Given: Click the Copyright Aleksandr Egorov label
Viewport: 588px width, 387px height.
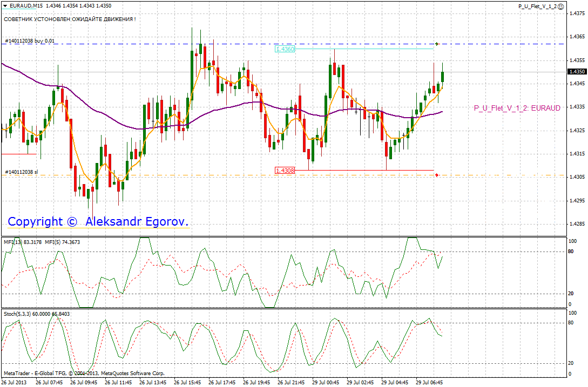Looking at the screenshot, I should [x=98, y=222].
